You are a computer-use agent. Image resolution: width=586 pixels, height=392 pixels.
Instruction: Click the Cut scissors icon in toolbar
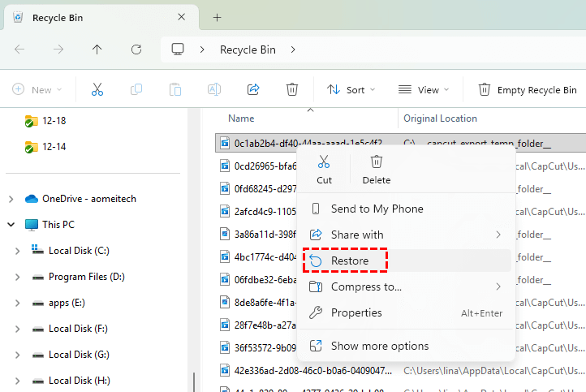click(x=97, y=89)
